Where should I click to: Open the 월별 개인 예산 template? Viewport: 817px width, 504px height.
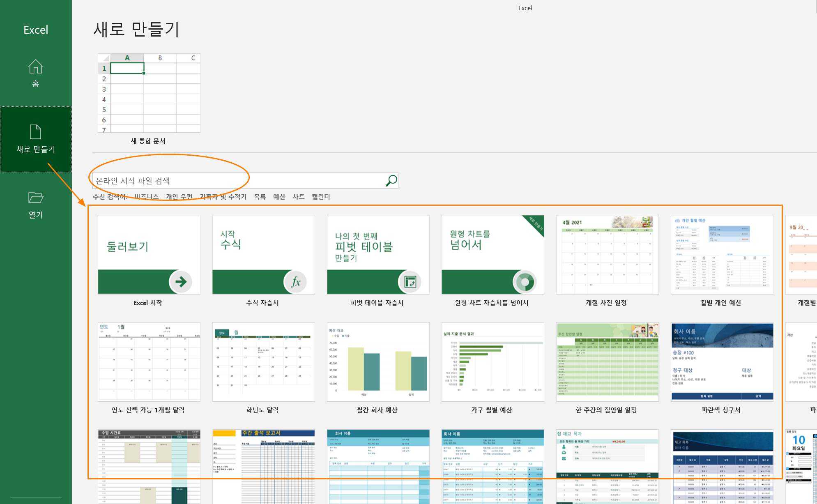tap(722, 255)
